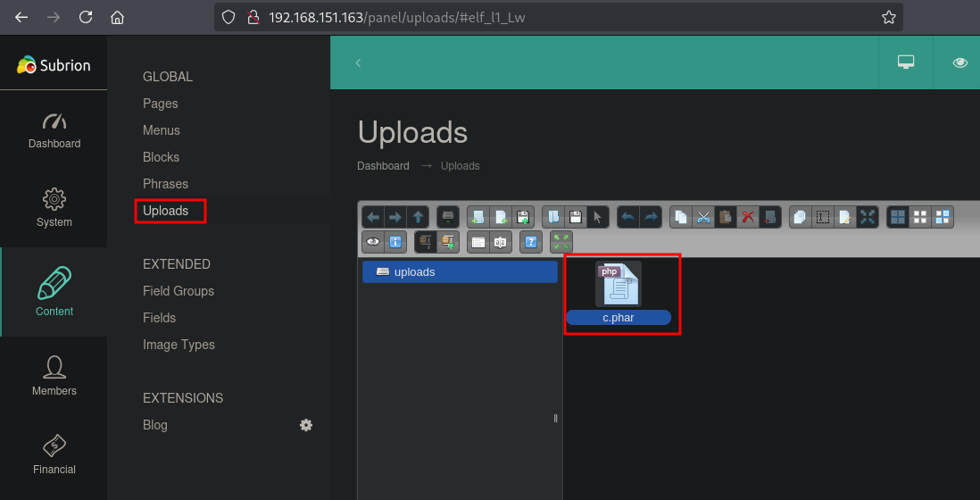This screenshot has height=500, width=980.
Task: Toggle file preview with eye toolbar icon
Action: click(x=373, y=241)
